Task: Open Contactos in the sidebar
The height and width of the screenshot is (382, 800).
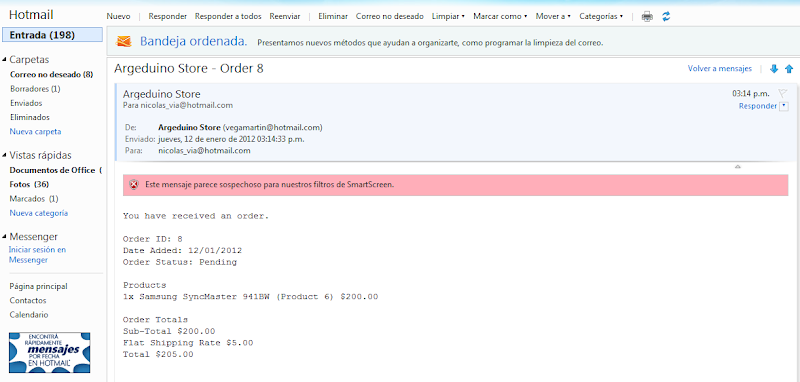Action: coord(28,301)
